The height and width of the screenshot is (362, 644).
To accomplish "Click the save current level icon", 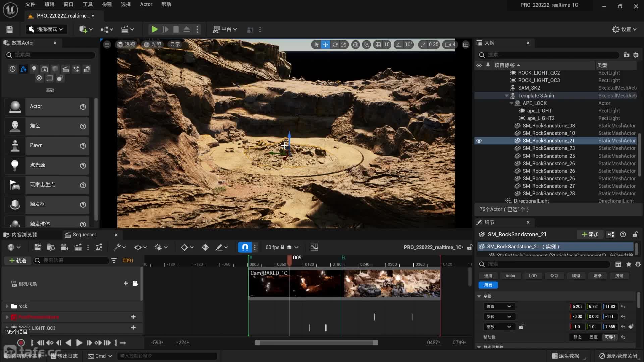I will (x=10, y=29).
